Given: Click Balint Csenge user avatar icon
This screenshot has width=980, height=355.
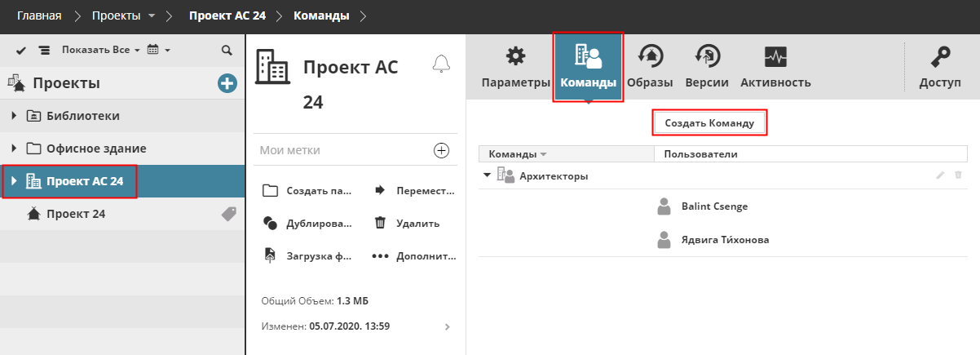Looking at the screenshot, I should pos(664,206).
